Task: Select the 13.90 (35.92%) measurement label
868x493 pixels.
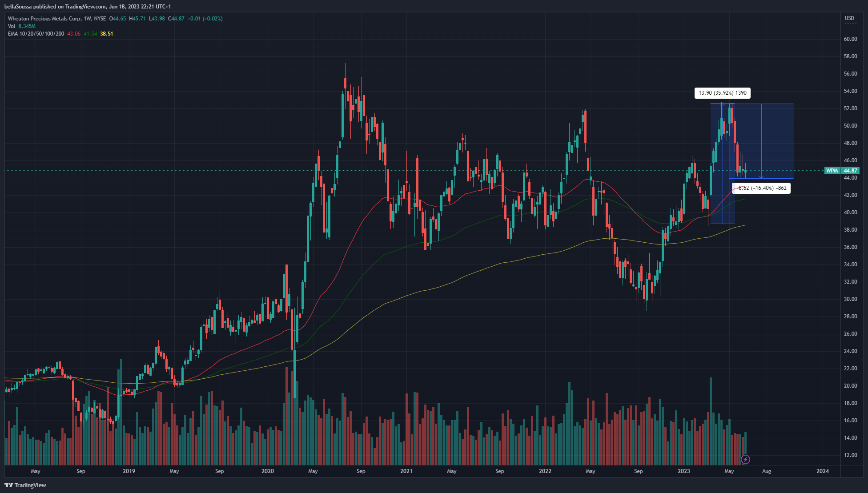Action: click(723, 93)
